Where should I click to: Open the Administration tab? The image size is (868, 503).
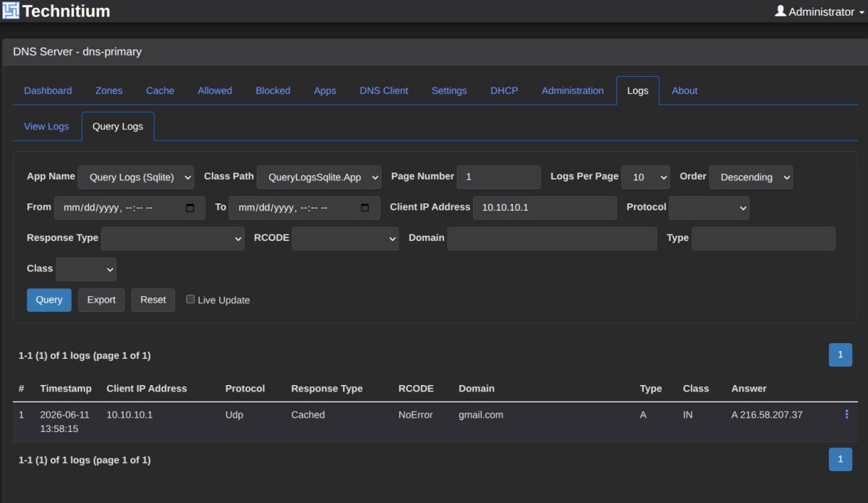point(572,90)
